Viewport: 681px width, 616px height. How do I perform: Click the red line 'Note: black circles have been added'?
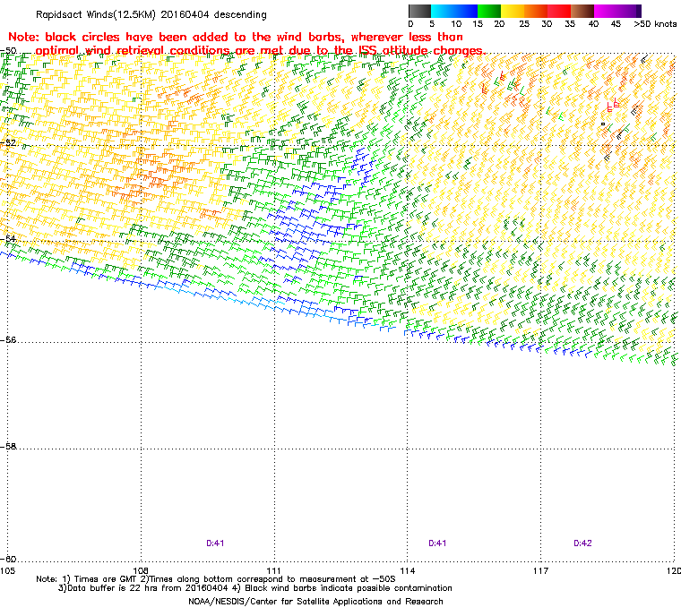coord(236,37)
